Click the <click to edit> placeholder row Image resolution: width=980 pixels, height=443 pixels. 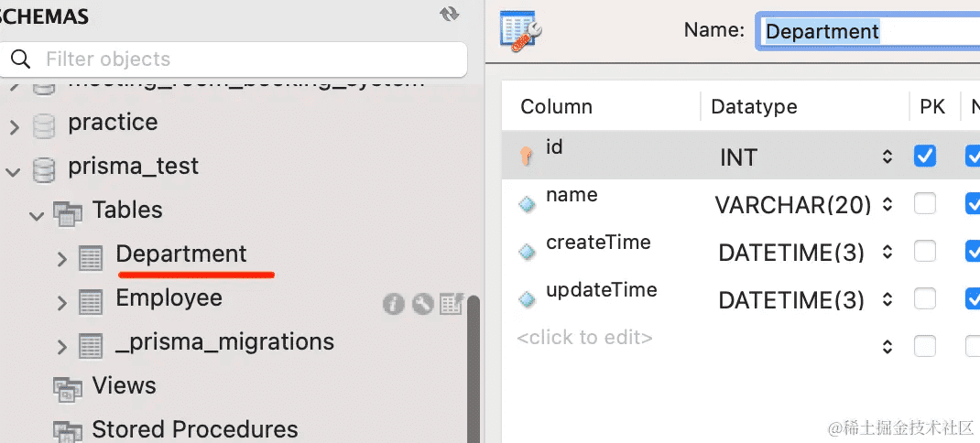pos(585,338)
